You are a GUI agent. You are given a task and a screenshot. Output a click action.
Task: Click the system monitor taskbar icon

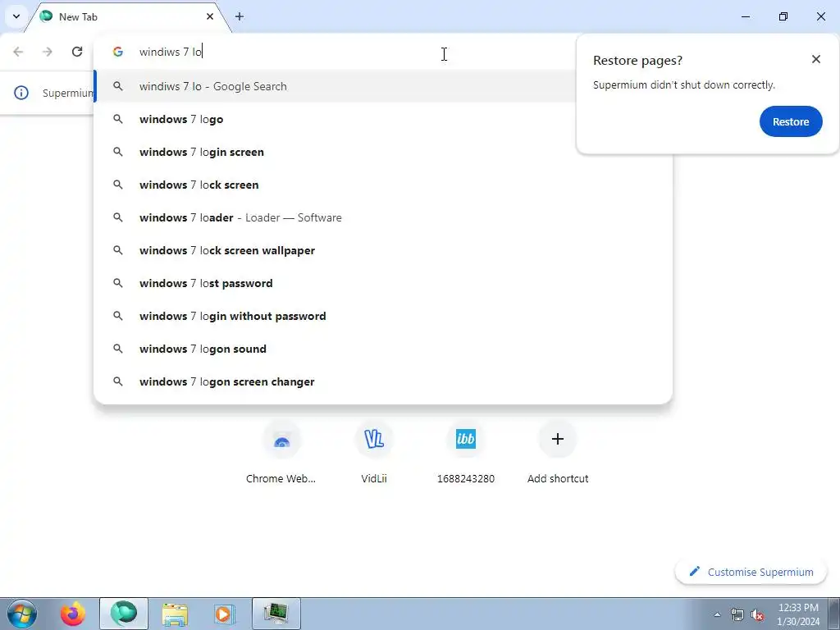276,614
